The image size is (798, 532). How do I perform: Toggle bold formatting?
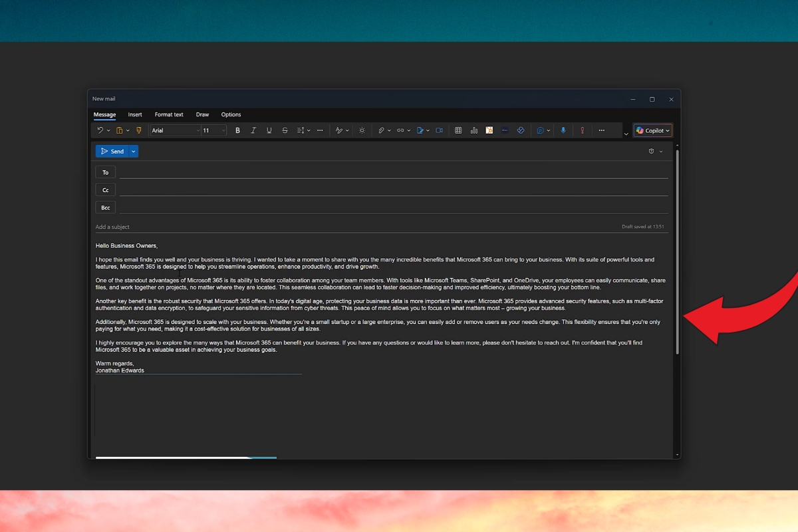(237, 130)
